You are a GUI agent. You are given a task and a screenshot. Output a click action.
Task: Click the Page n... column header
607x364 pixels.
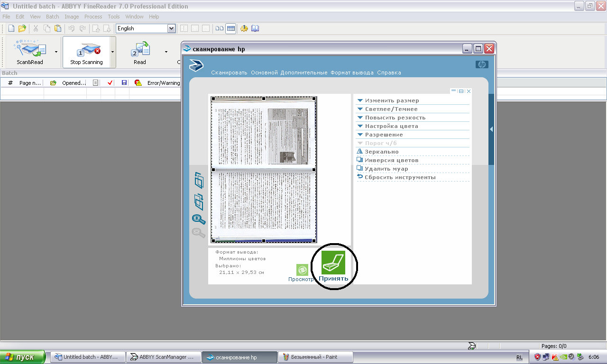(31, 83)
